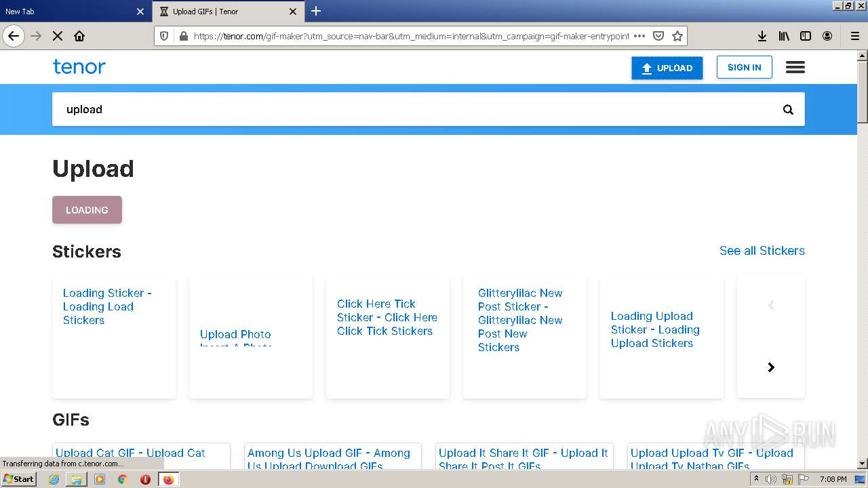Open Glitterylilac New Post Sticker card
The image size is (868, 488).
(x=525, y=337)
